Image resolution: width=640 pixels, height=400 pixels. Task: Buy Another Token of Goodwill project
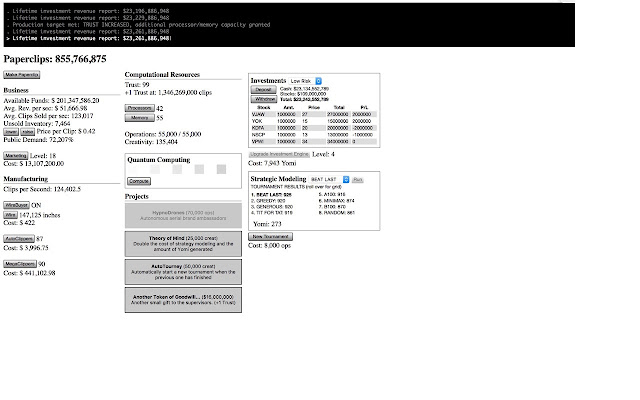183,300
